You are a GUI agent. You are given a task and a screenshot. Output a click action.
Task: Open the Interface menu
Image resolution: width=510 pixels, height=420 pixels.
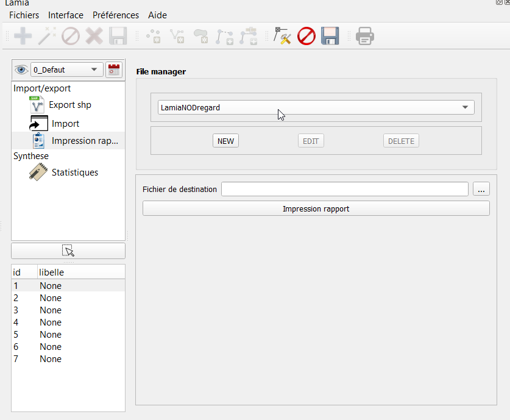66,15
